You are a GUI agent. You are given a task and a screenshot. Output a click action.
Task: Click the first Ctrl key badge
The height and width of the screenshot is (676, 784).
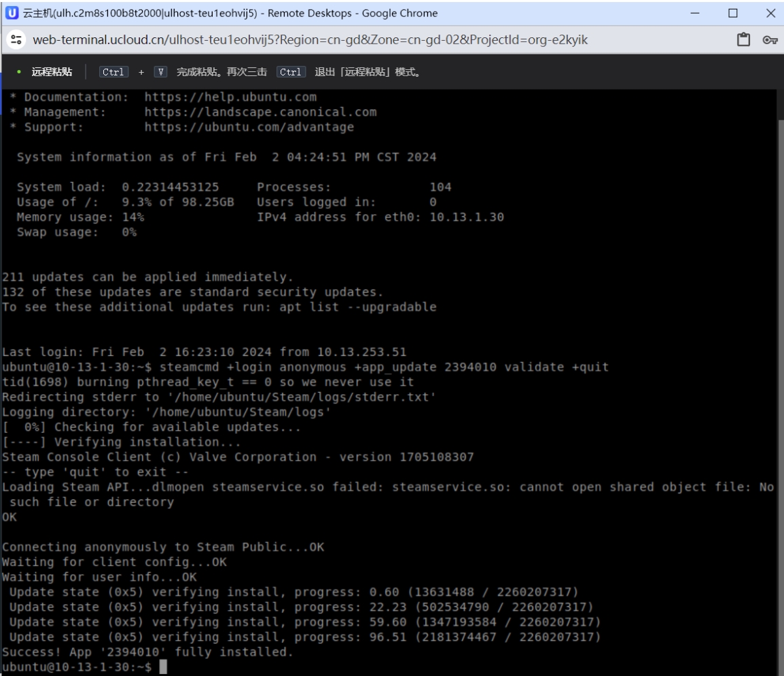113,72
